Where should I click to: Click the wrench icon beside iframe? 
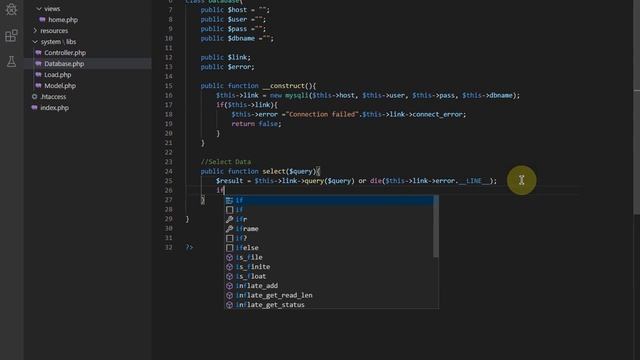point(229,229)
